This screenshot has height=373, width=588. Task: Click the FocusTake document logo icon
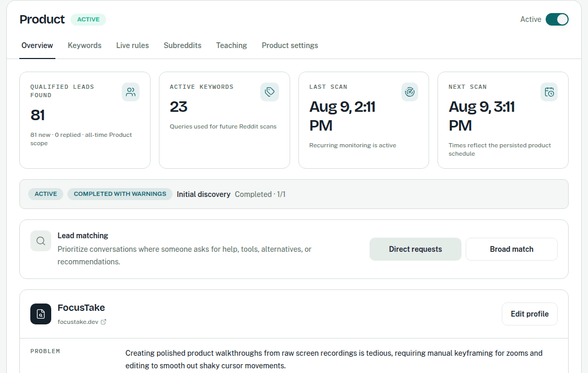point(40,314)
